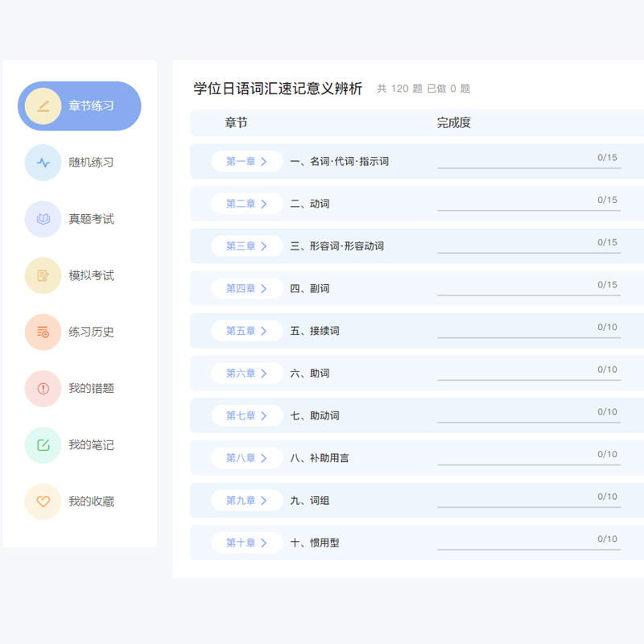View 练习历史 menu label
The width and height of the screenshot is (644, 644).
tap(91, 332)
